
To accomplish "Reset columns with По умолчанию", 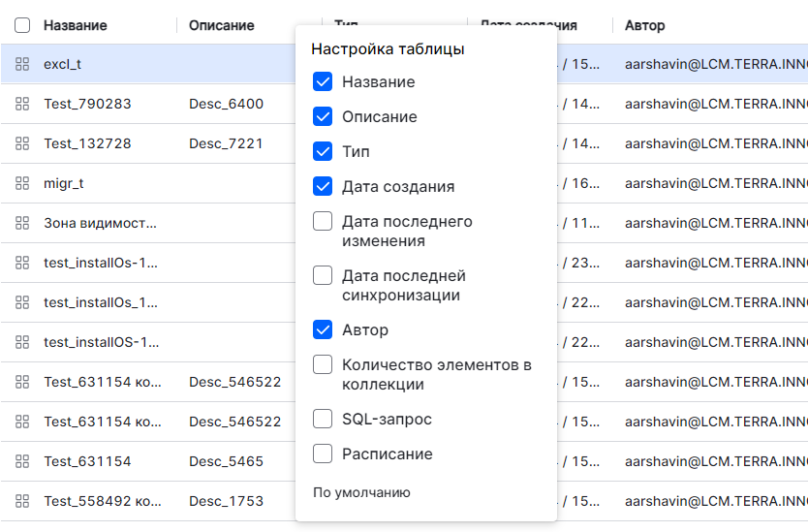I will click(x=361, y=493).
